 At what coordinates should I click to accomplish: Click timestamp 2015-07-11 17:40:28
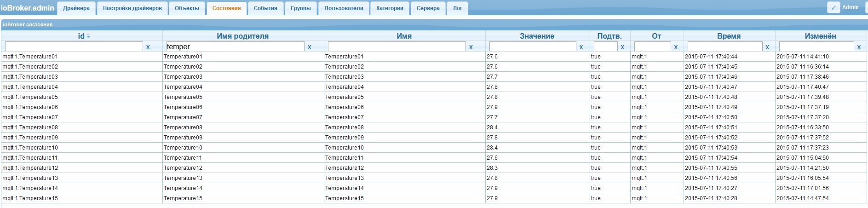point(711,198)
